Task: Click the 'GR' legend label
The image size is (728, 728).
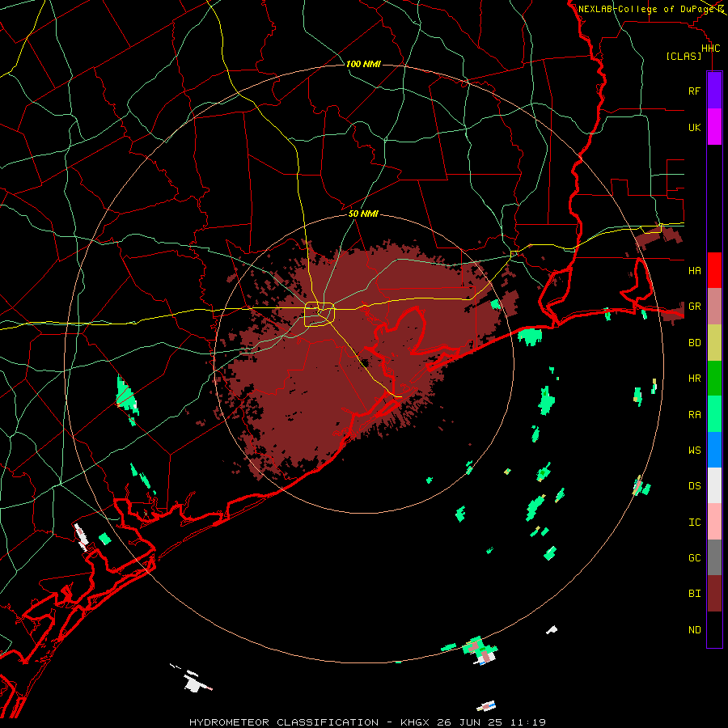Action: click(694, 307)
